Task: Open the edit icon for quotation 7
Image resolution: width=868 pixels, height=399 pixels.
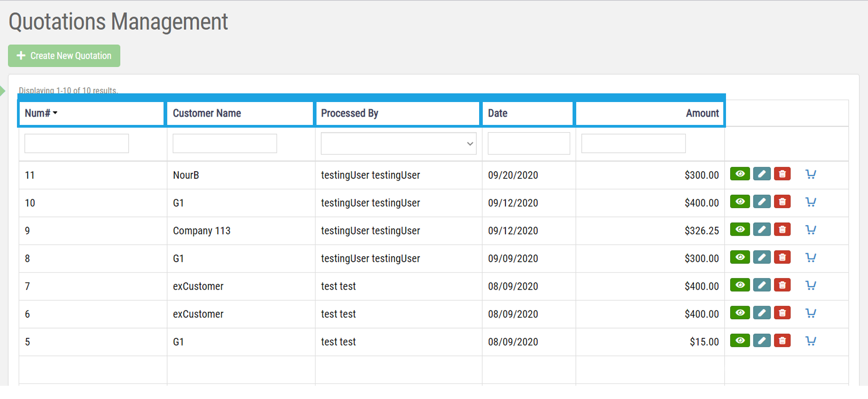Action: click(x=761, y=286)
